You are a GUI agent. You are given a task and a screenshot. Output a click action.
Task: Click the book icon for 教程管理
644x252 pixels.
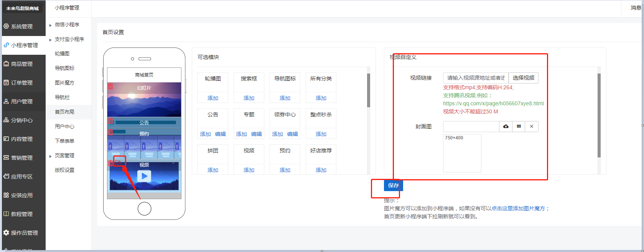pyautogui.click(x=6, y=214)
